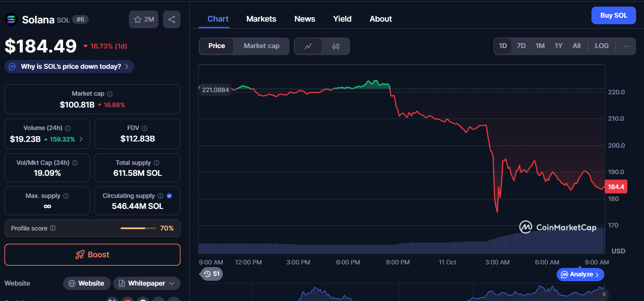
Task: Click the Market cap info icon
Action: click(110, 94)
